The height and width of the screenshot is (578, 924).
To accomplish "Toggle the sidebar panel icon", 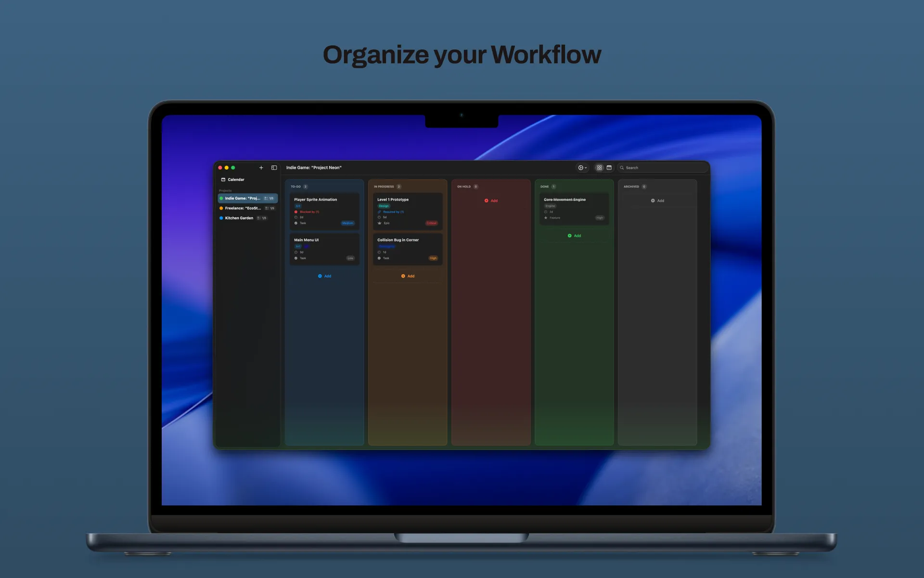I will (x=274, y=168).
